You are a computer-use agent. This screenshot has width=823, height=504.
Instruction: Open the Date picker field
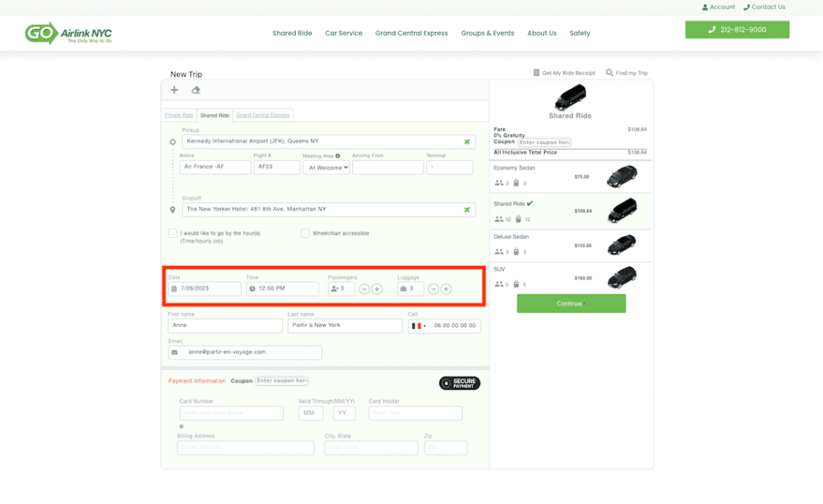(205, 289)
